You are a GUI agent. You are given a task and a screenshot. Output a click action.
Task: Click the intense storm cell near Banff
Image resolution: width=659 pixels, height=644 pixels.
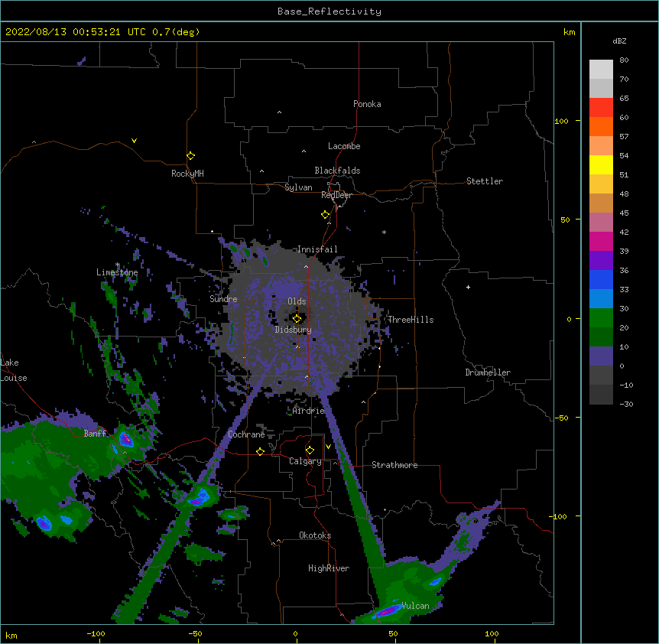pos(125,440)
